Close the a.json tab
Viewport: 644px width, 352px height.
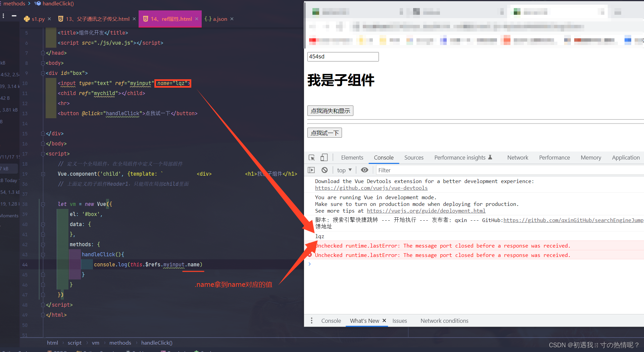pyautogui.click(x=232, y=19)
